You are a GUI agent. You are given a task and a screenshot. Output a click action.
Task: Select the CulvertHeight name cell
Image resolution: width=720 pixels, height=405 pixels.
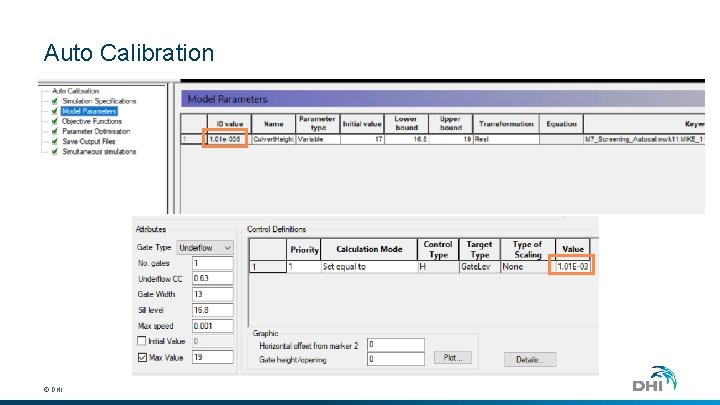(x=273, y=139)
